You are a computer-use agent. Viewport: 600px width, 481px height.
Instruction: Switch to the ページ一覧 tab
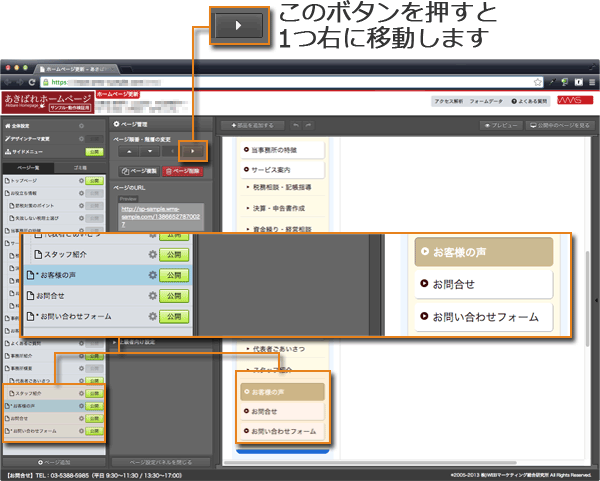[28, 166]
